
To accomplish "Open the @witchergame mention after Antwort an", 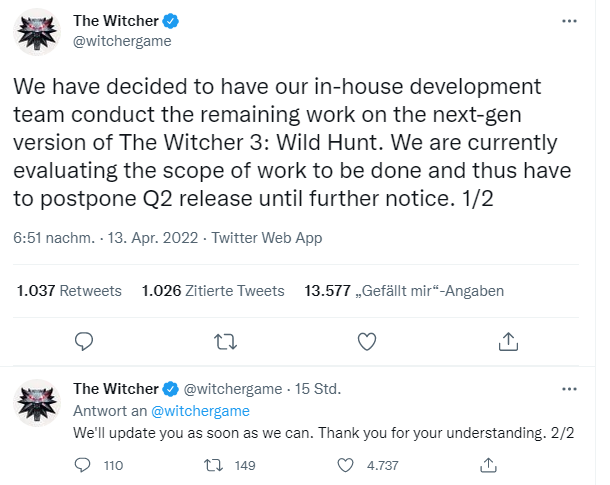I will coord(200,410).
